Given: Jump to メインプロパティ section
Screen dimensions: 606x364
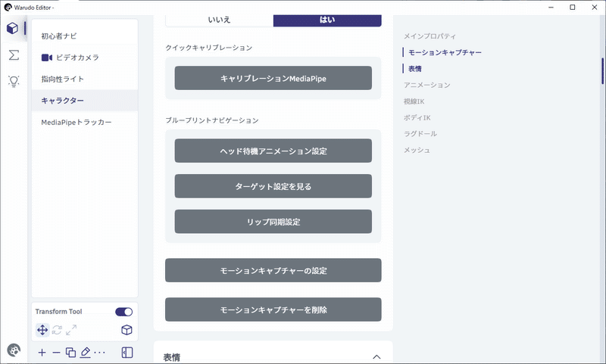Looking at the screenshot, I should click(430, 36).
